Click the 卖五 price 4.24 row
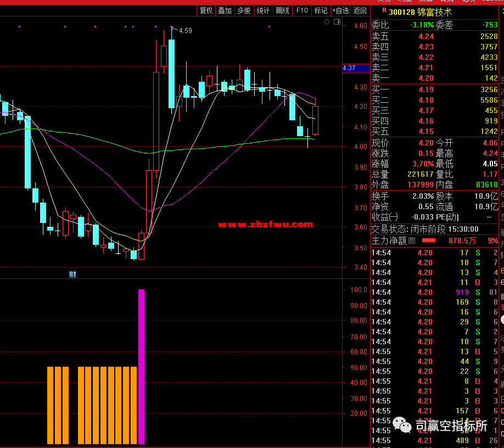The image size is (504, 448). tap(435, 36)
